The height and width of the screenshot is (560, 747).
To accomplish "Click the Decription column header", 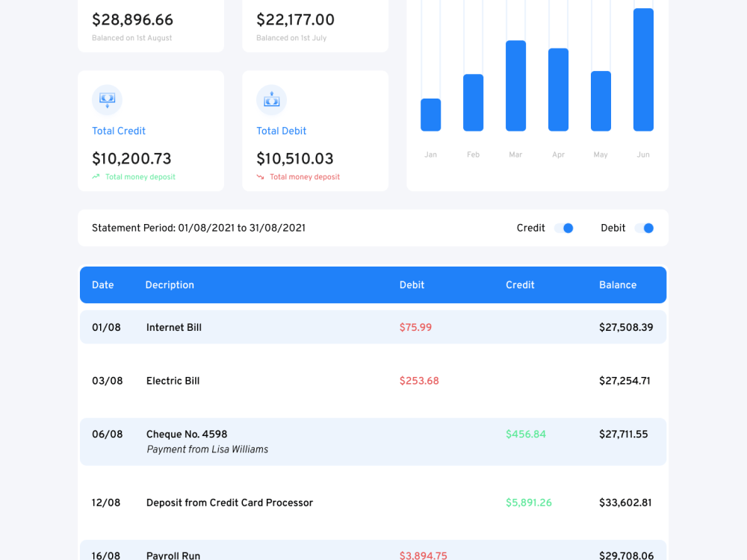I will [170, 284].
